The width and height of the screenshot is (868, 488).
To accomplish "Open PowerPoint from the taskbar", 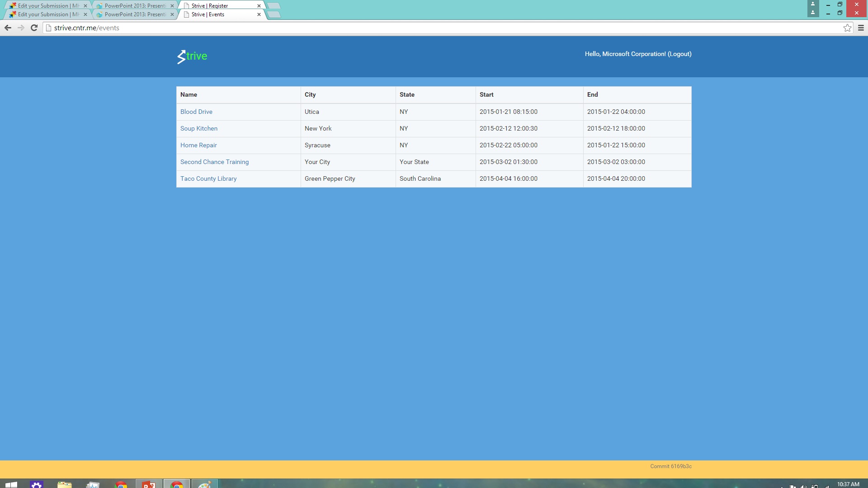I will tap(149, 484).
